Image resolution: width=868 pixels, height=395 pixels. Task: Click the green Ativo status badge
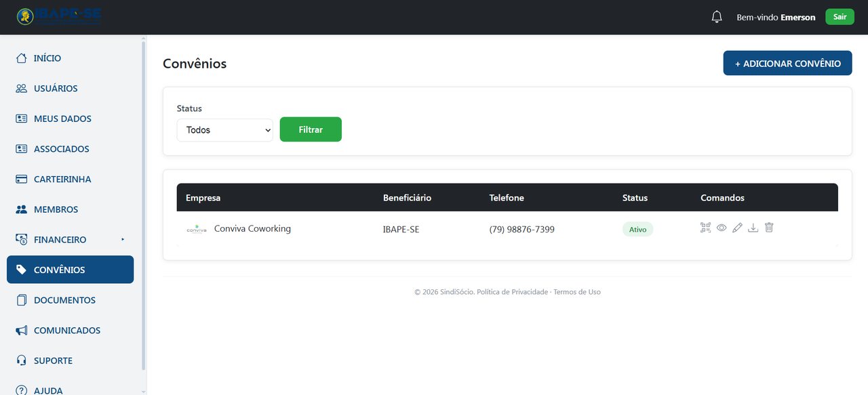point(637,230)
